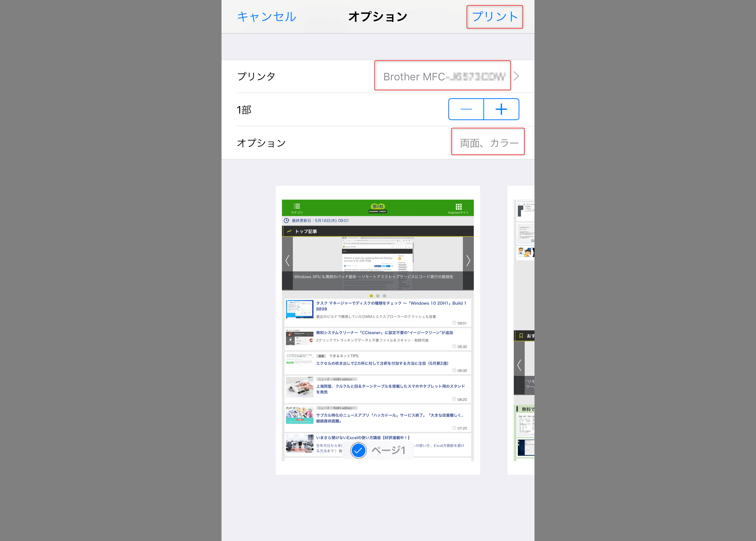Tap the left chevron on the second page thumbnail
Screen dimensions: 756x541
519,365
